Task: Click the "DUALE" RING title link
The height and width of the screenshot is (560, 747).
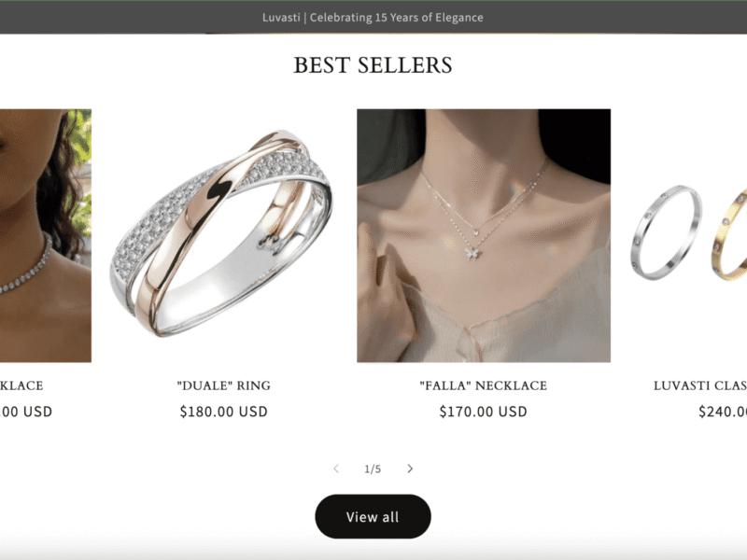Action: [223, 385]
